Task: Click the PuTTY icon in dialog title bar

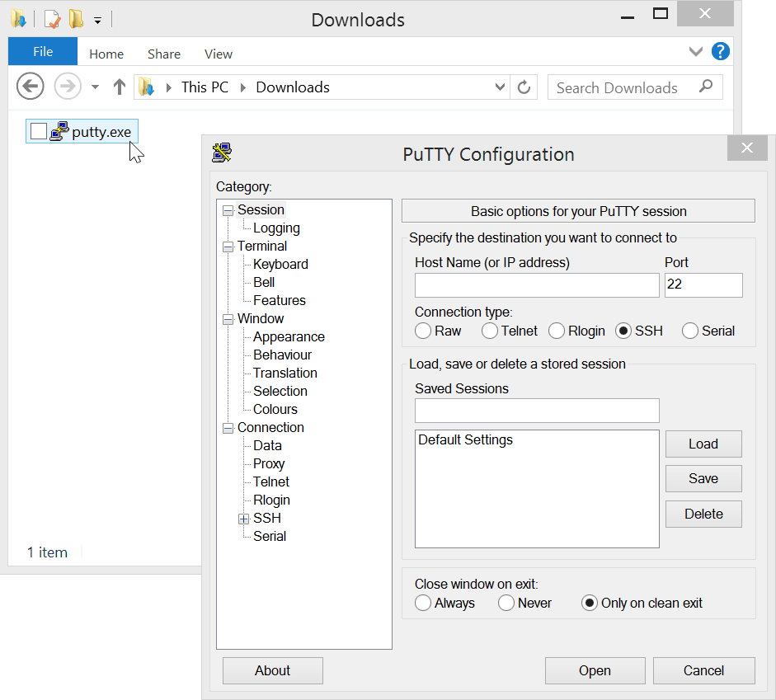Action: pos(223,153)
